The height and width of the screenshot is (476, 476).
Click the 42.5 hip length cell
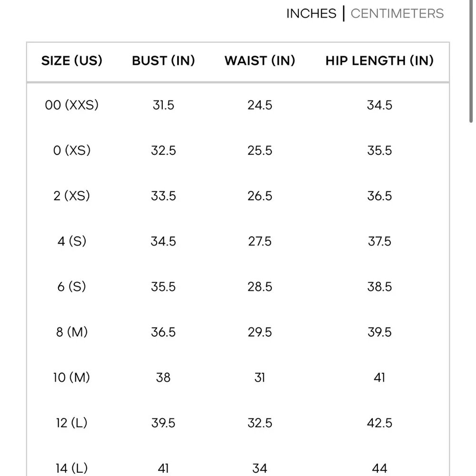click(x=379, y=423)
